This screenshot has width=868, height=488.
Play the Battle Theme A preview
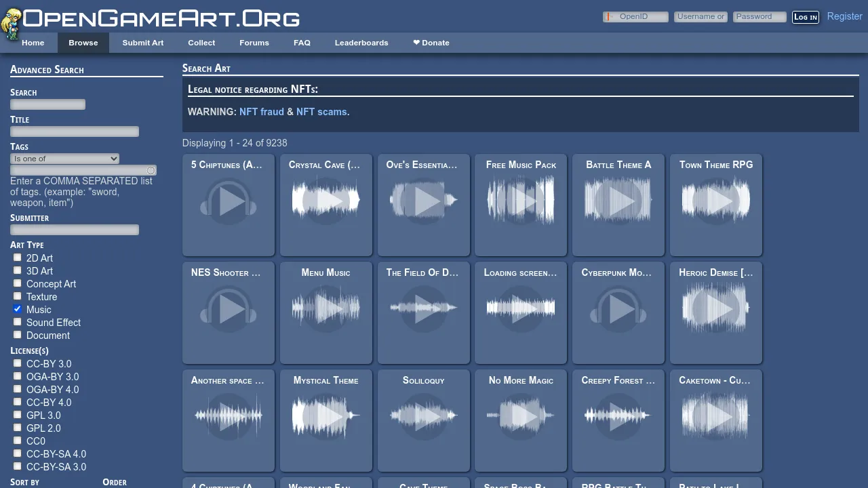click(x=618, y=200)
